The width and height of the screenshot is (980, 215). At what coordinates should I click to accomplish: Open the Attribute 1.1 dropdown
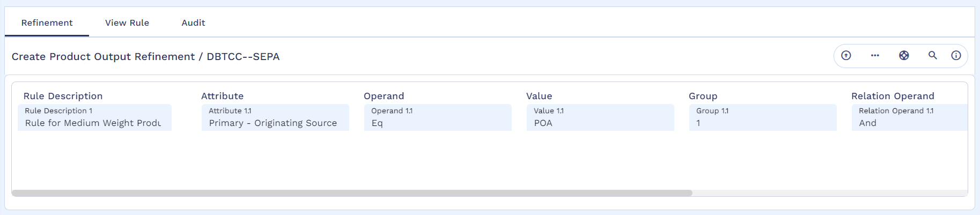[x=275, y=117]
